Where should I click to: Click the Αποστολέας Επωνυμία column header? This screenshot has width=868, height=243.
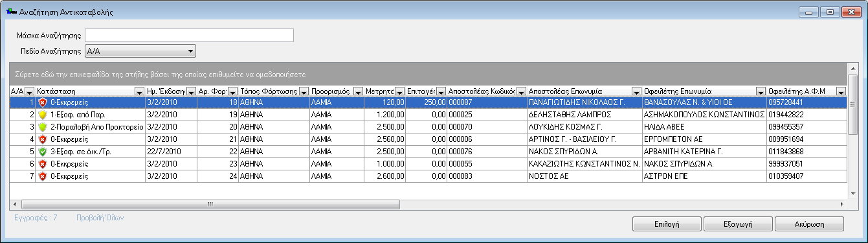tap(584, 91)
